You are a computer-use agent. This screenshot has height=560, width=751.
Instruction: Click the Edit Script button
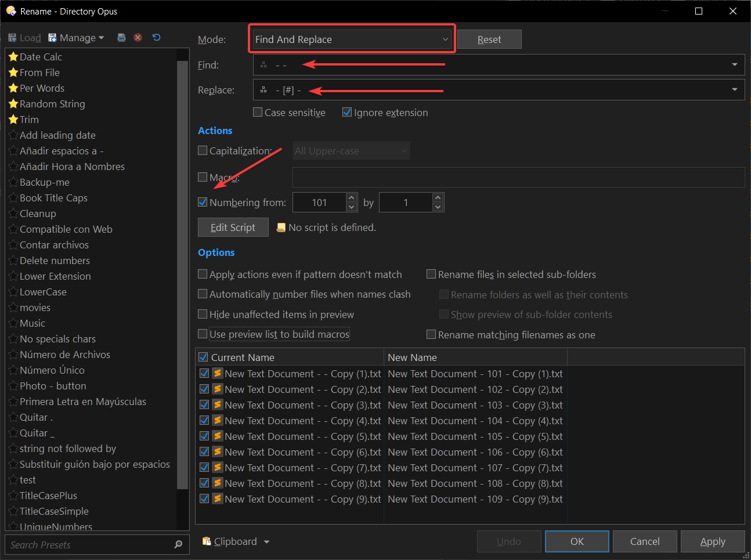pos(233,227)
